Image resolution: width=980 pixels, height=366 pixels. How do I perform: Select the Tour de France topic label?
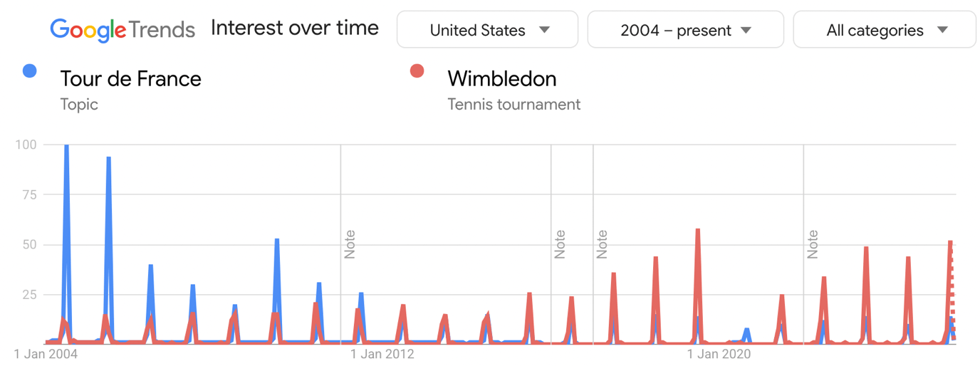tap(130, 78)
